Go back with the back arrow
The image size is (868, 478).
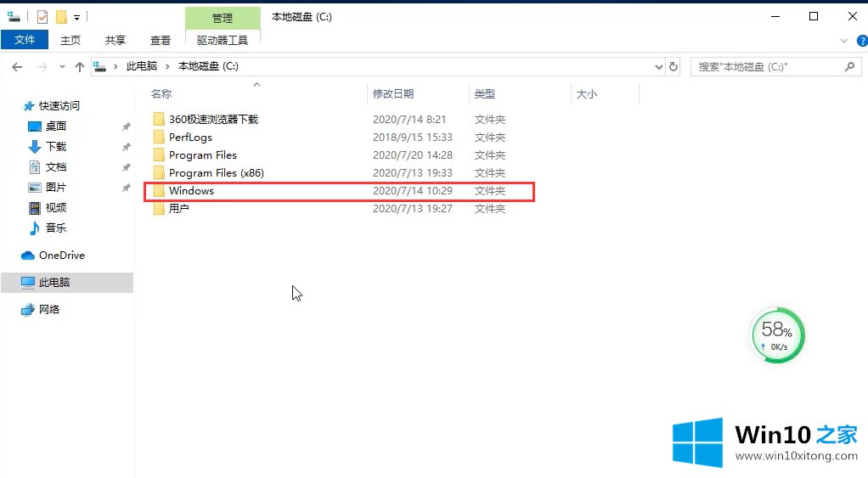17,67
